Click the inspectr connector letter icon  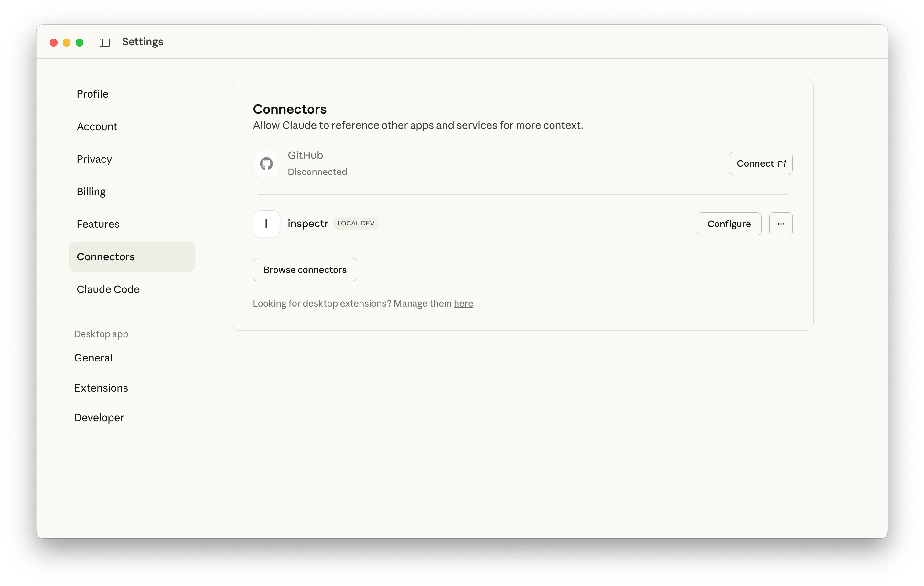tap(266, 224)
